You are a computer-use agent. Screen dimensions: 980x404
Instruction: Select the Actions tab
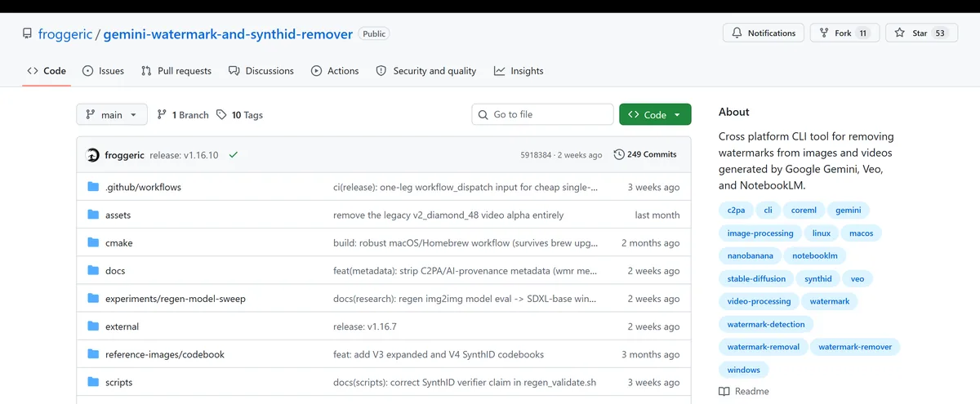pyautogui.click(x=335, y=71)
